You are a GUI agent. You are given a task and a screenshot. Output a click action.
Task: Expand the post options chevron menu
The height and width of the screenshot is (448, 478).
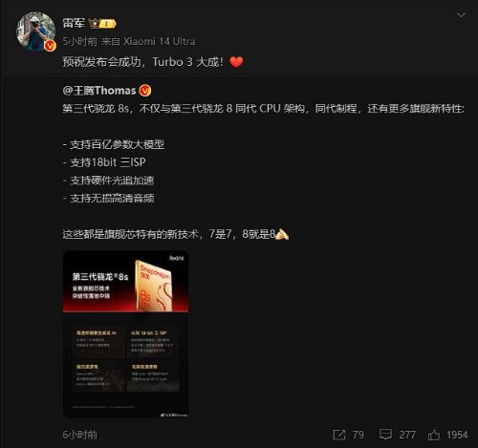pyautogui.click(x=461, y=15)
